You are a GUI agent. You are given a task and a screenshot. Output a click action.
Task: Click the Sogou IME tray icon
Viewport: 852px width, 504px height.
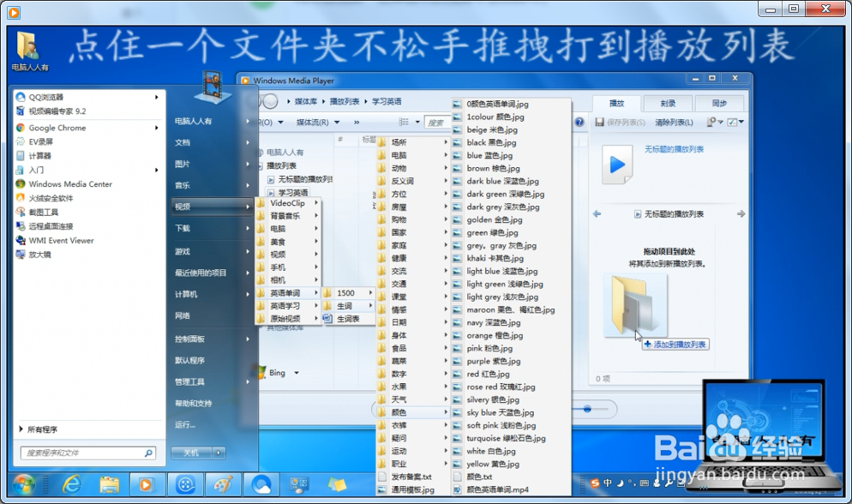coord(595,483)
